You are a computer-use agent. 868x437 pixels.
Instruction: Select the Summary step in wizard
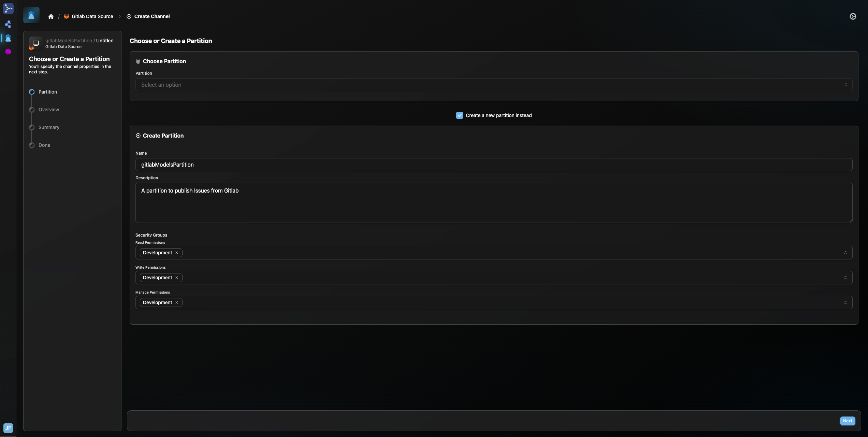coord(49,127)
